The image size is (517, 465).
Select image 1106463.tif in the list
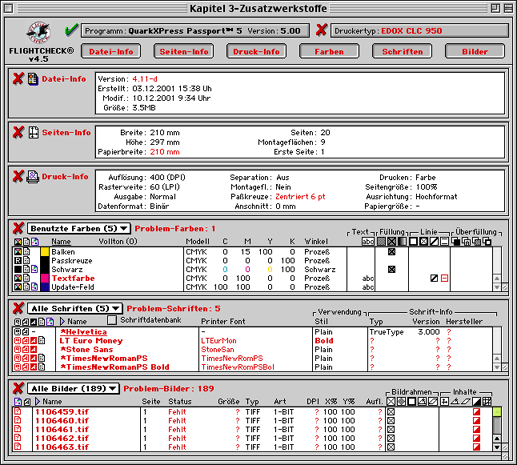click(253, 447)
